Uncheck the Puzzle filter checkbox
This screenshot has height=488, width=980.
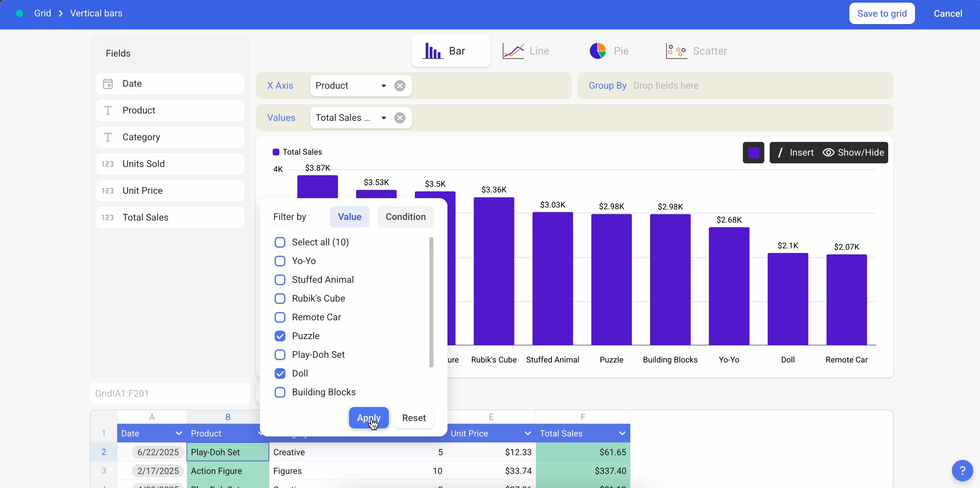(280, 336)
